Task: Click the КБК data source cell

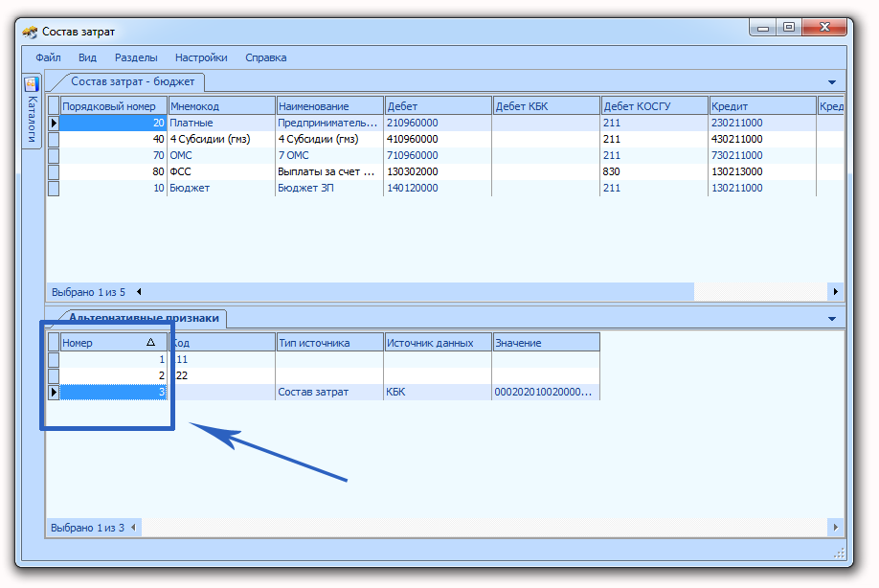Action: (x=438, y=392)
